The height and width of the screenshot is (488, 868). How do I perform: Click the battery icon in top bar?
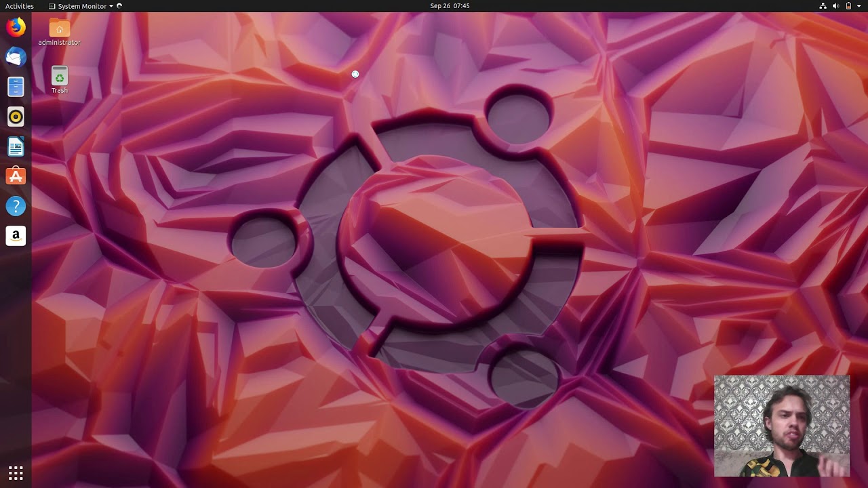[848, 6]
